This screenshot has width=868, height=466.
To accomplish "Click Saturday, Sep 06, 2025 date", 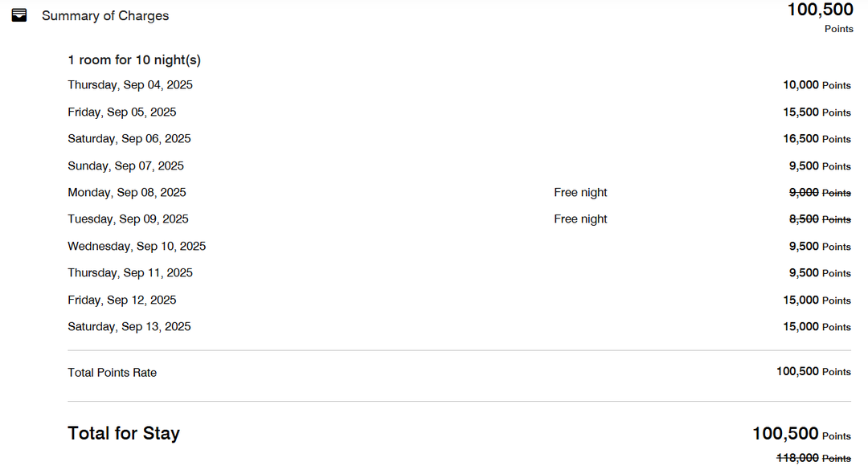I will click(x=129, y=139).
